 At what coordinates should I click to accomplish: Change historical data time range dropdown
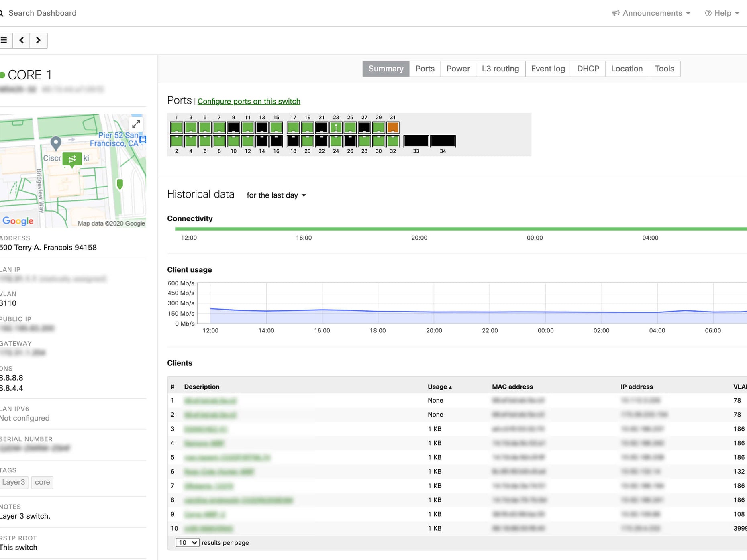[x=276, y=195]
